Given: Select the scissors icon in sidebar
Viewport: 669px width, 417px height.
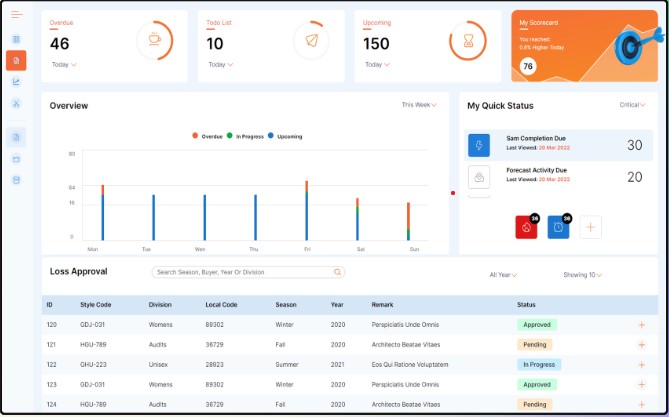Looking at the screenshot, I should click(x=16, y=103).
